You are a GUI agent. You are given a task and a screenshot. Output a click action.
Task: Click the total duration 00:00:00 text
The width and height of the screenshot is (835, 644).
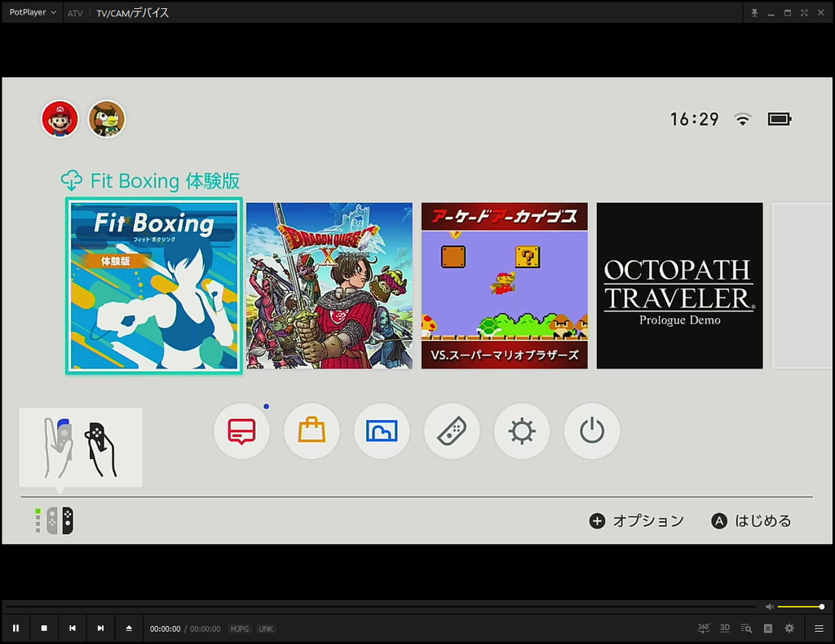click(x=205, y=629)
